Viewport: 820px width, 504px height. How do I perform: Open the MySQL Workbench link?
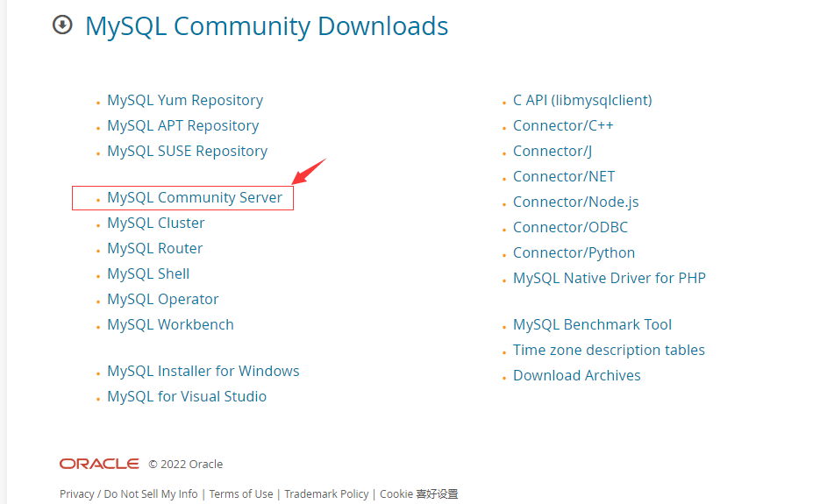170,324
